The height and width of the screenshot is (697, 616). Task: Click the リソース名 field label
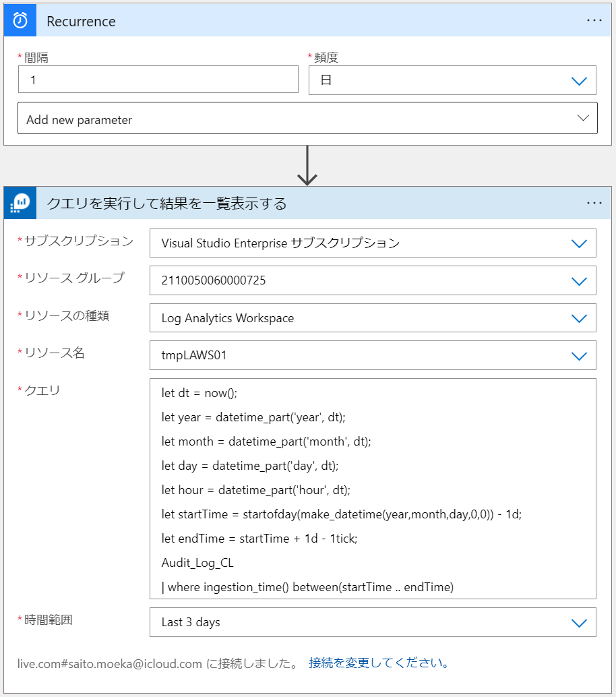[x=54, y=353]
